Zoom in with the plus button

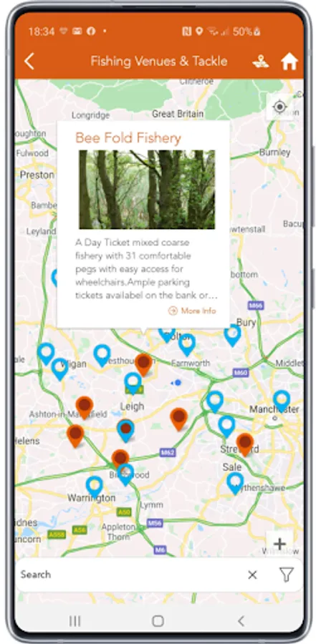(x=279, y=545)
